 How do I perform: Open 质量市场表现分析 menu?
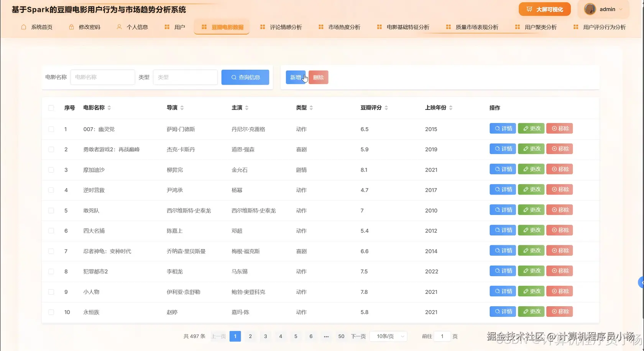(x=472, y=27)
